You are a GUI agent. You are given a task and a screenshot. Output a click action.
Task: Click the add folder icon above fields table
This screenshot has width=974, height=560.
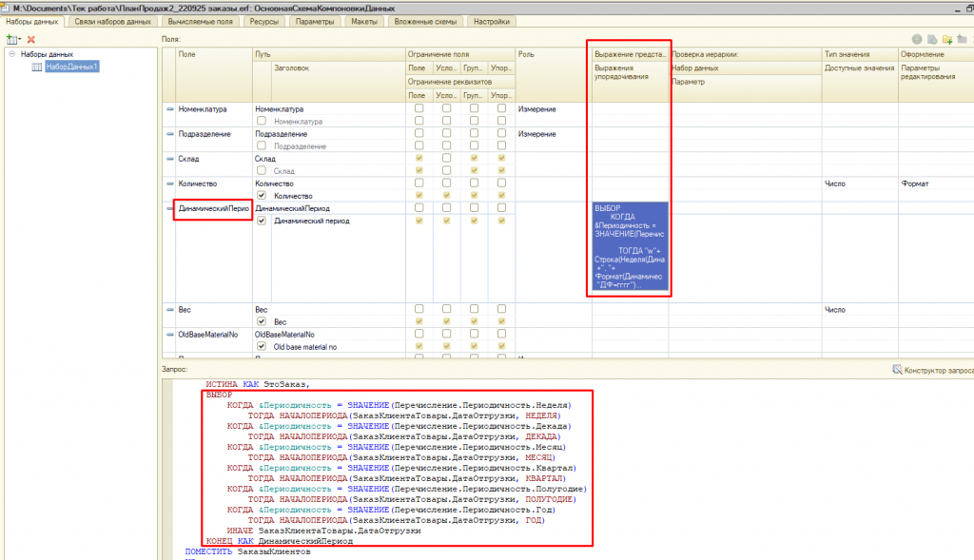(x=947, y=39)
